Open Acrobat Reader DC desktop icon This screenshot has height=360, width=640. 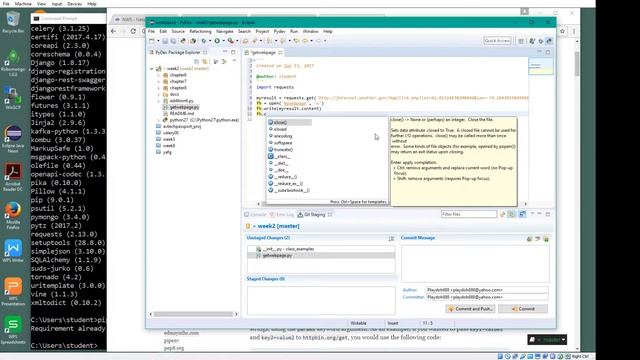click(13, 177)
